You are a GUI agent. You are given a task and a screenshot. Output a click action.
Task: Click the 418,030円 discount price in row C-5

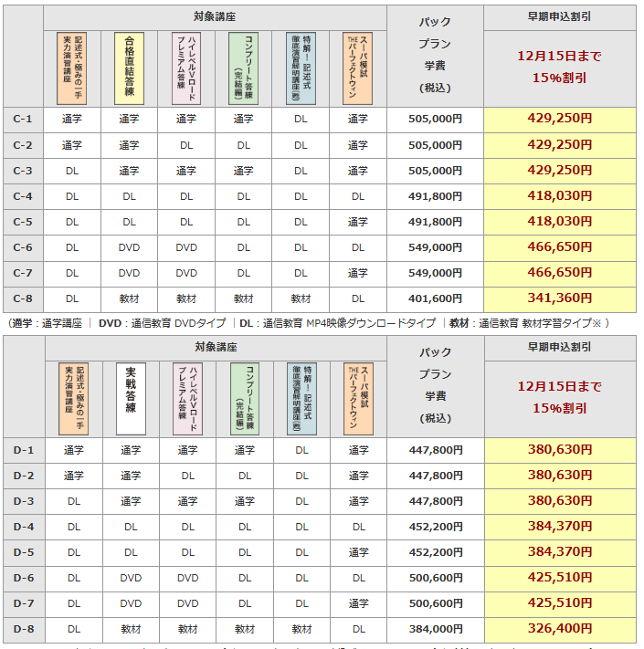click(560, 222)
